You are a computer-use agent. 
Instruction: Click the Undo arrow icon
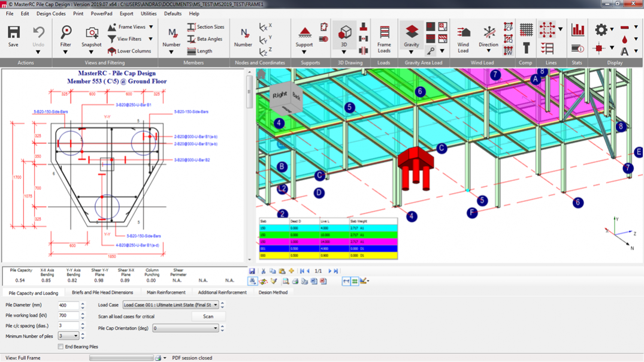38,32
